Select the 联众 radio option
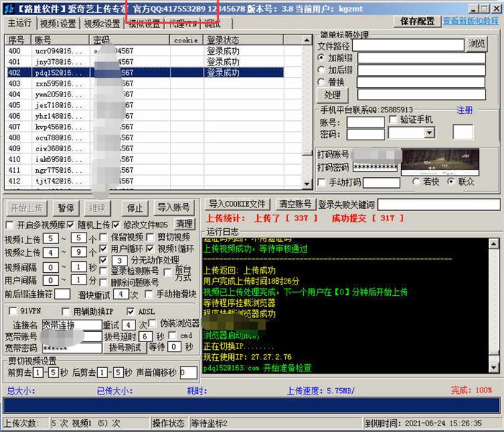Image resolution: width=504 pixels, height=432 pixels. pyautogui.click(x=451, y=182)
